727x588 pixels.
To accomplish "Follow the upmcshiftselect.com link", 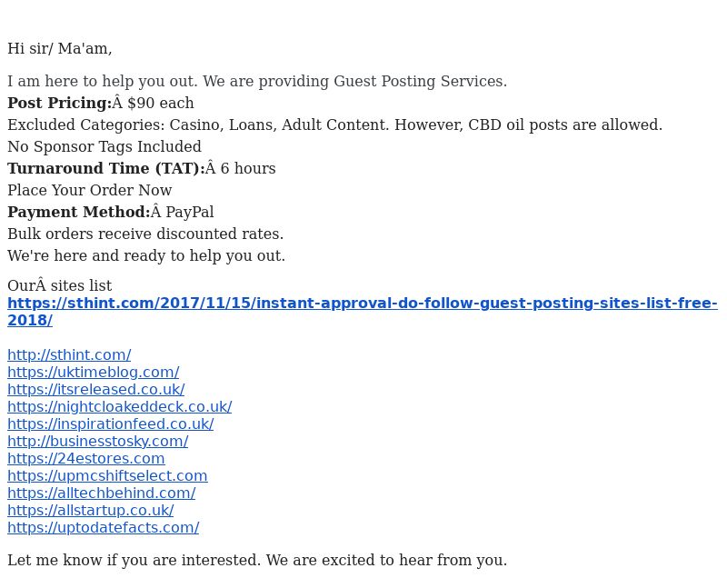I will tap(107, 476).
